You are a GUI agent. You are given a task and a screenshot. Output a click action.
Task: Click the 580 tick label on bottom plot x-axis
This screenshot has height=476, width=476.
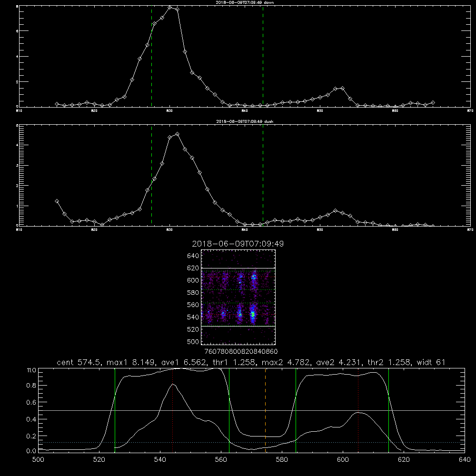click(282, 460)
